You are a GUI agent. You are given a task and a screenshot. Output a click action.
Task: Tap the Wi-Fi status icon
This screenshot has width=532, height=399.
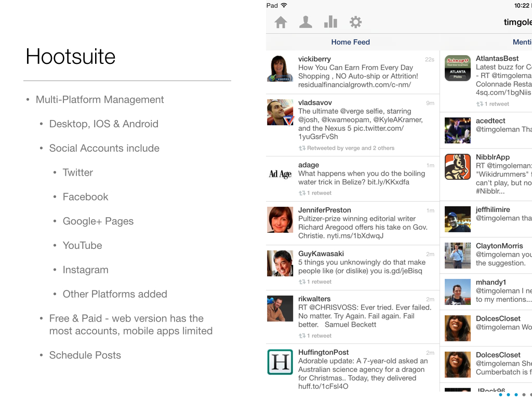tap(284, 5)
